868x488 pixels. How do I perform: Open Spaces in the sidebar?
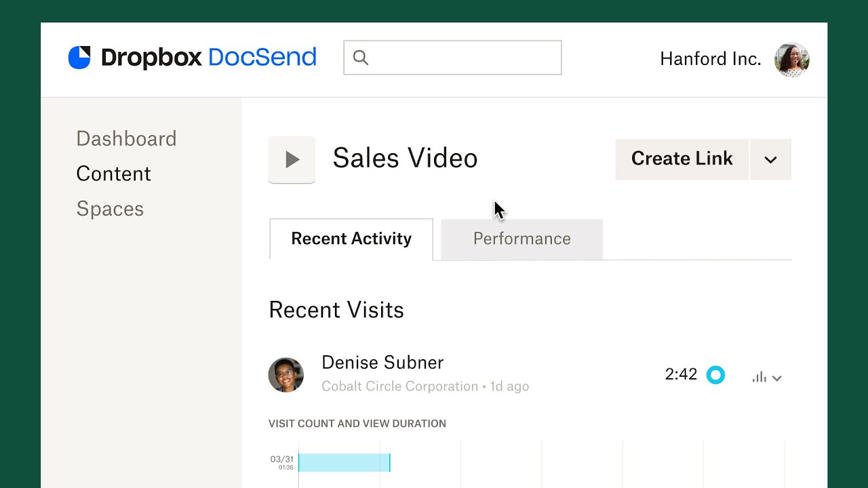pyautogui.click(x=110, y=209)
